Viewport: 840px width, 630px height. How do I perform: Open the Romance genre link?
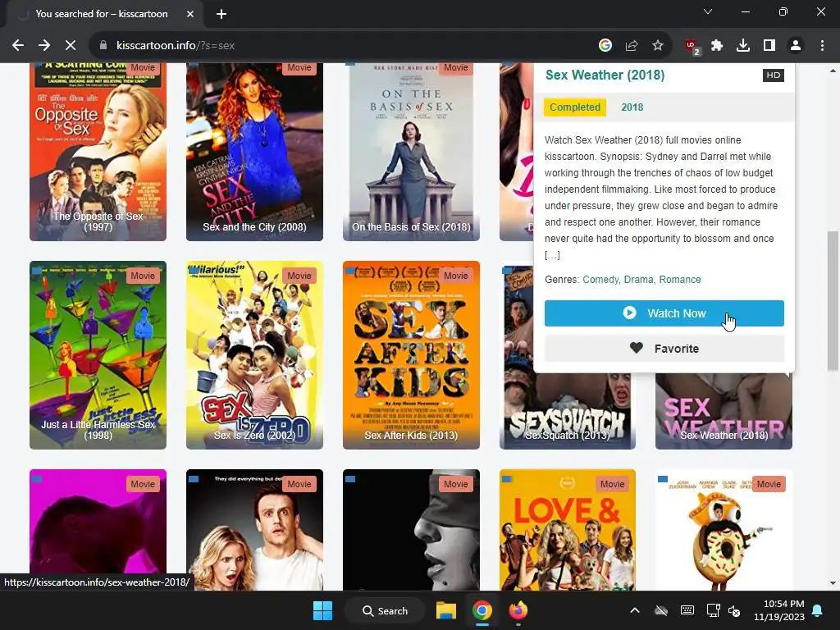[x=680, y=280]
